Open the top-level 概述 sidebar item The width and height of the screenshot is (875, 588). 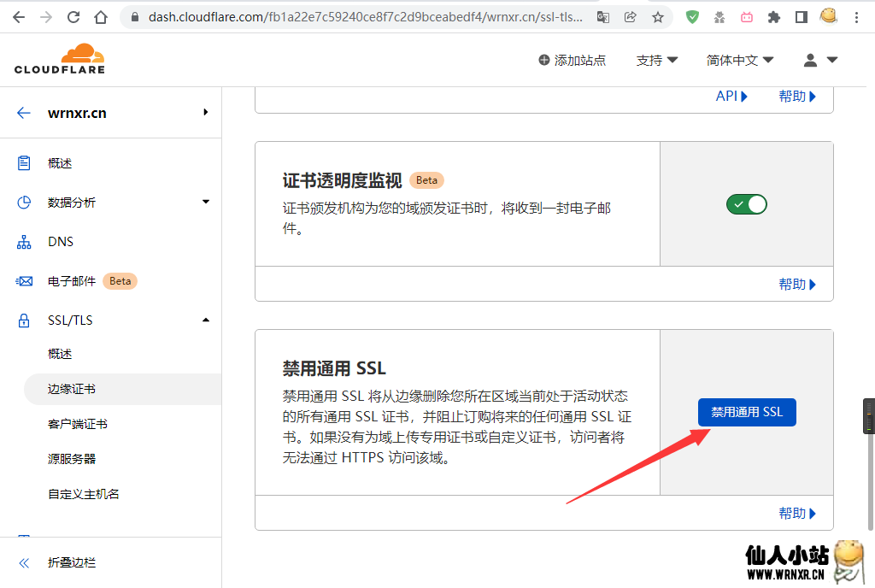[60, 163]
